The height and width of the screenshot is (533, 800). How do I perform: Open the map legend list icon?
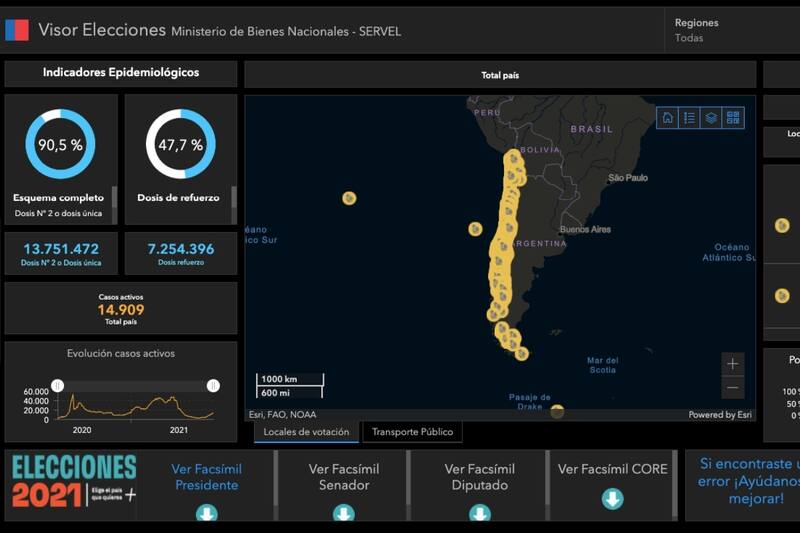click(689, 118)
